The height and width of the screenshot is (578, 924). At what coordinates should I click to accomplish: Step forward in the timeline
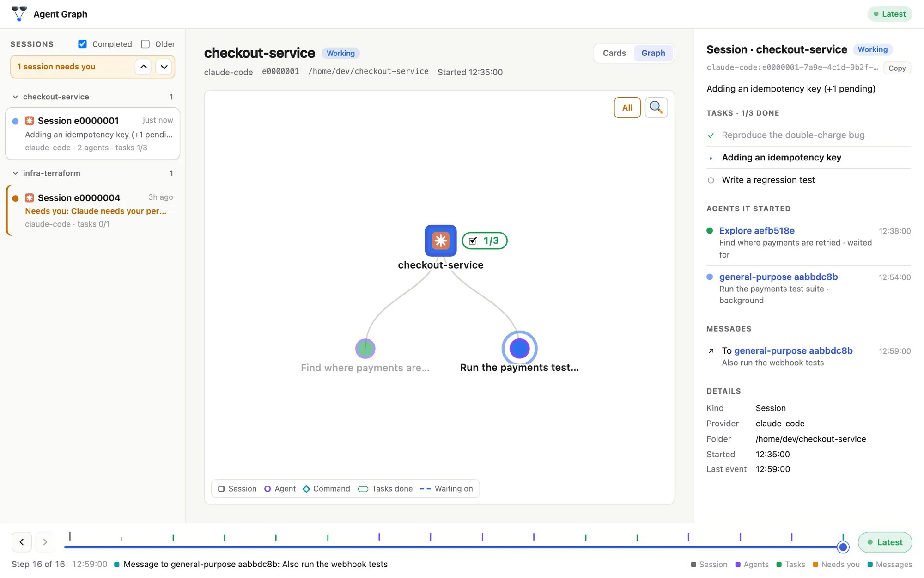(x=45, y=542)
